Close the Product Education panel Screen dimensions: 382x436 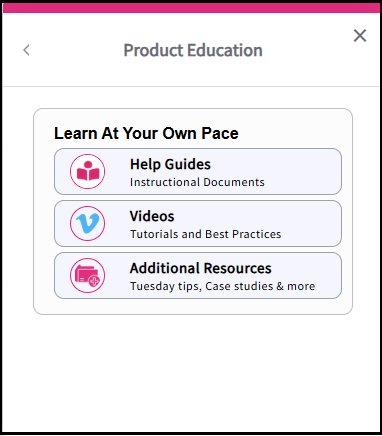[360, 35]
